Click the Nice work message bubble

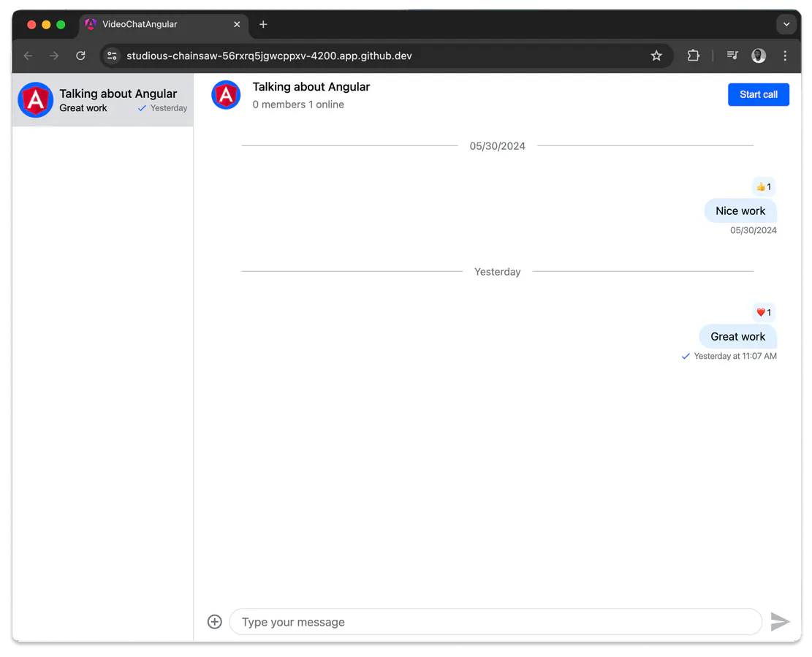(x=740, y=210)
